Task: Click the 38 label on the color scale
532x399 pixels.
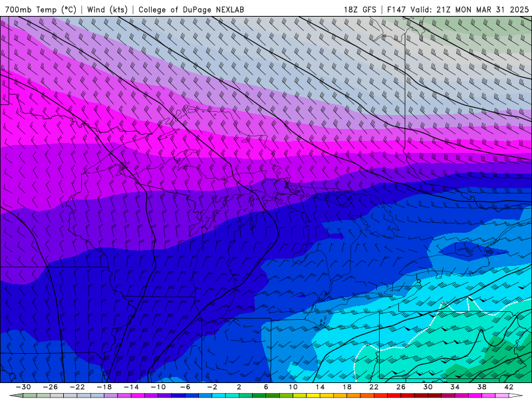Action: tap(481, 387)
